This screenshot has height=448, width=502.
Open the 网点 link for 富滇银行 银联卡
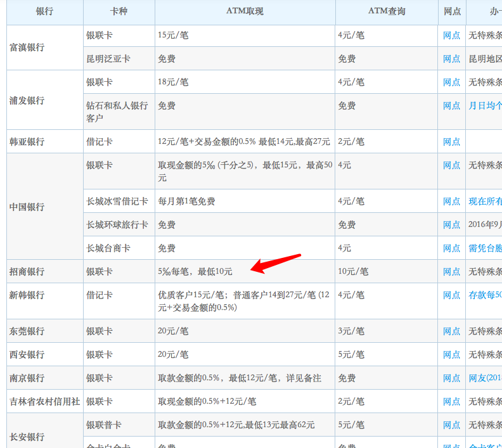coord(451,35)
